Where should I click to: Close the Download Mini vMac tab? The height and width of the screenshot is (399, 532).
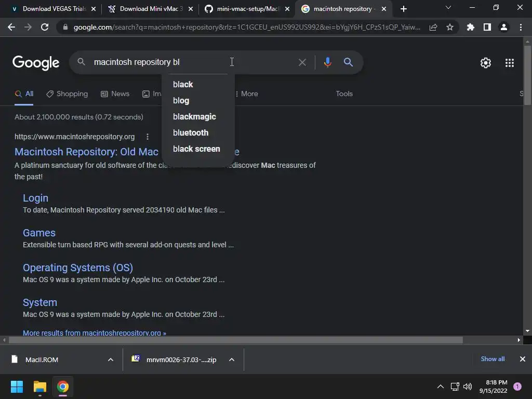pyautogui.click(x=191, y=9)
